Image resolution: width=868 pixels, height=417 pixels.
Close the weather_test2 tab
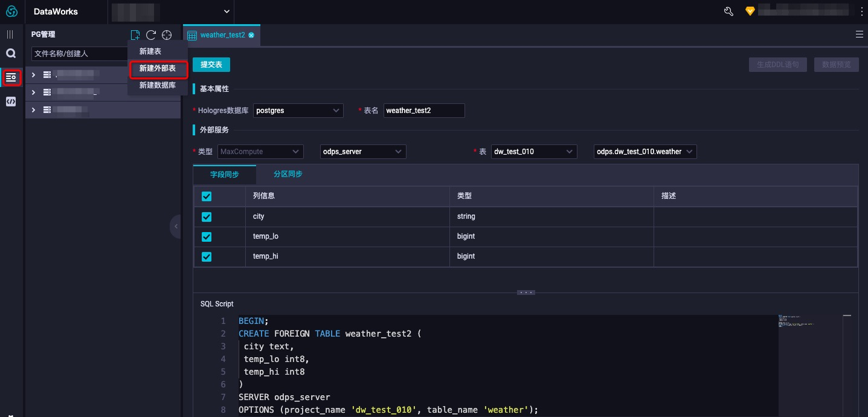(x=251, y=35)
